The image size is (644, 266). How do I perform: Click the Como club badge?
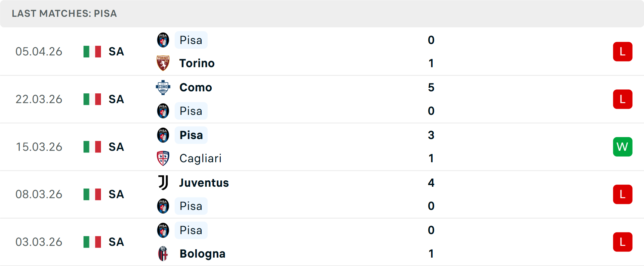[163, 87]
